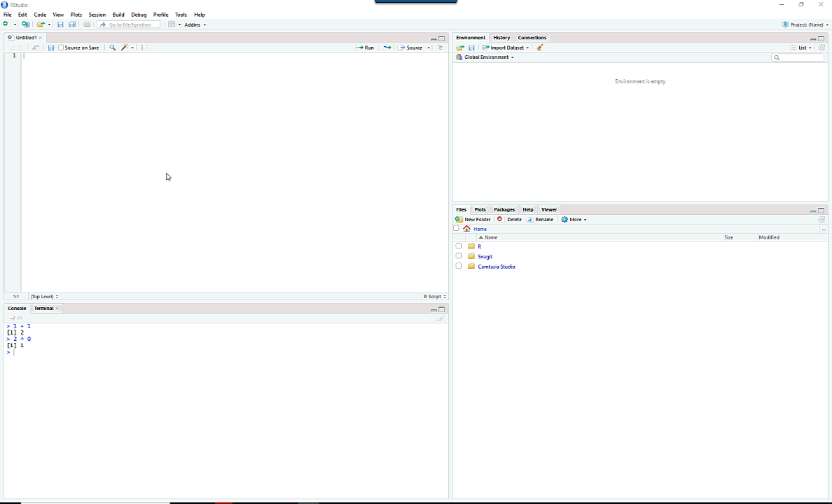Check the box next to Snagit folder
The width and height of the screenshot is (832, 504).
click(459, 256)
